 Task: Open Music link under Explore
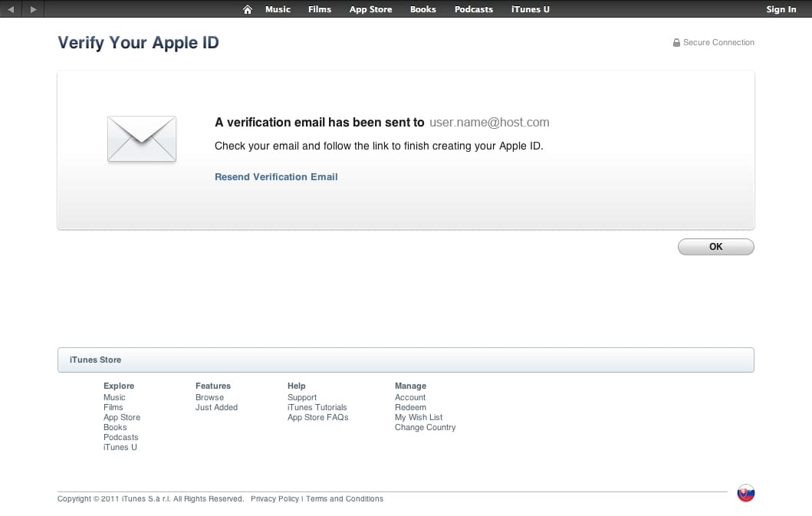point(114,397)
